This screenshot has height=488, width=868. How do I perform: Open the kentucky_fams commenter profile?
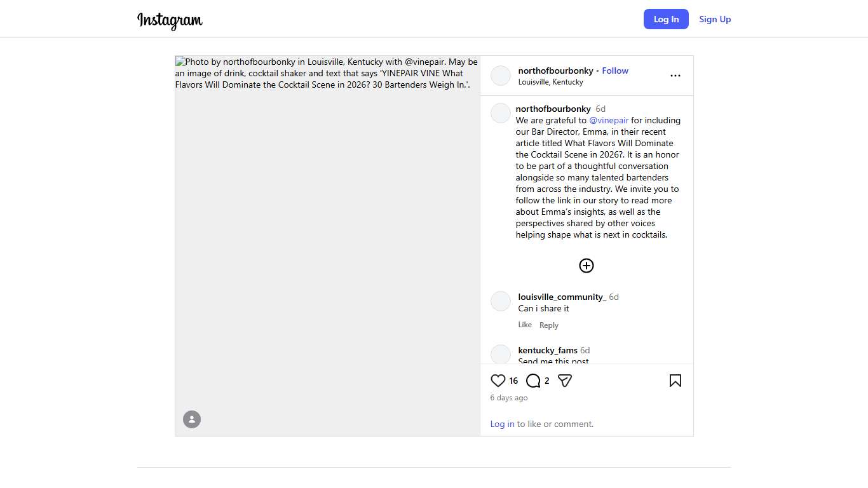pyautogui.click(x=548, y=350)
